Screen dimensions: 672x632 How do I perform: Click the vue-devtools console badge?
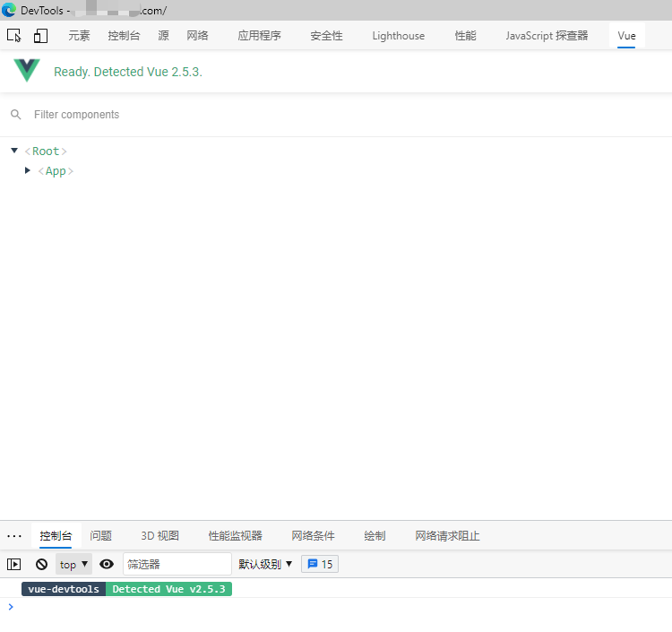point(64,589)
